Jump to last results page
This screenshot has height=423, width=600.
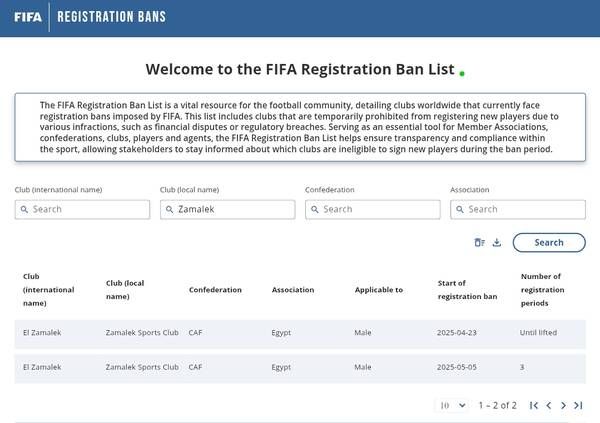pyautogui.click(x=578, y=405)
